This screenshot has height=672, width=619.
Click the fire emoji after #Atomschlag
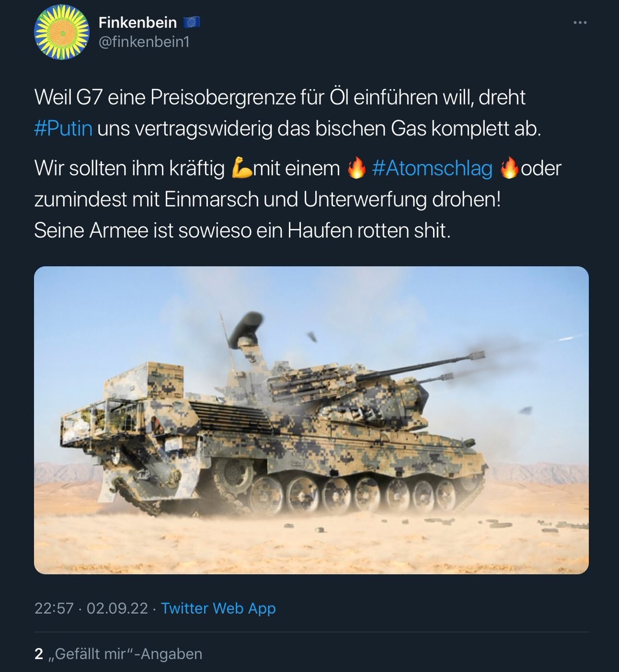(509, 168)
